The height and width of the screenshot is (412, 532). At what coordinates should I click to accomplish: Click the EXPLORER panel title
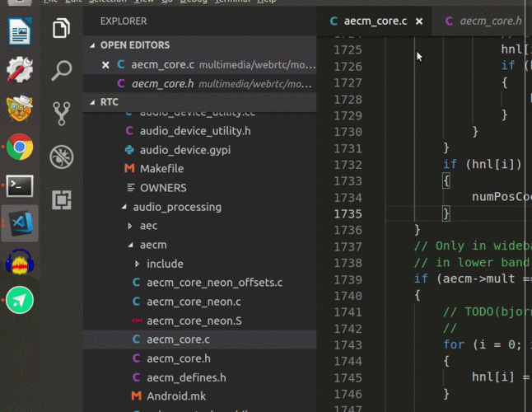tap(124, 21)
